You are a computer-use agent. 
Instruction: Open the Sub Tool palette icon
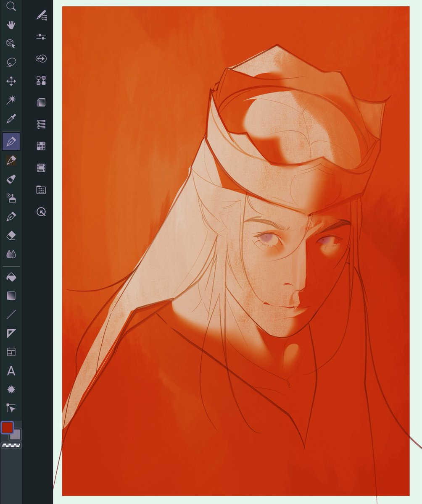(41, 15)
